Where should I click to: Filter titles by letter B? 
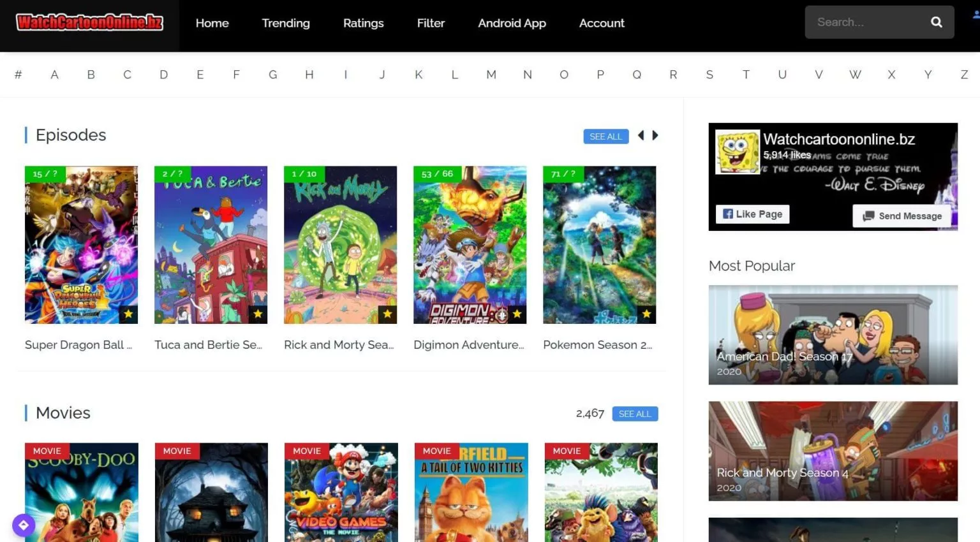(x=91, y=75)
